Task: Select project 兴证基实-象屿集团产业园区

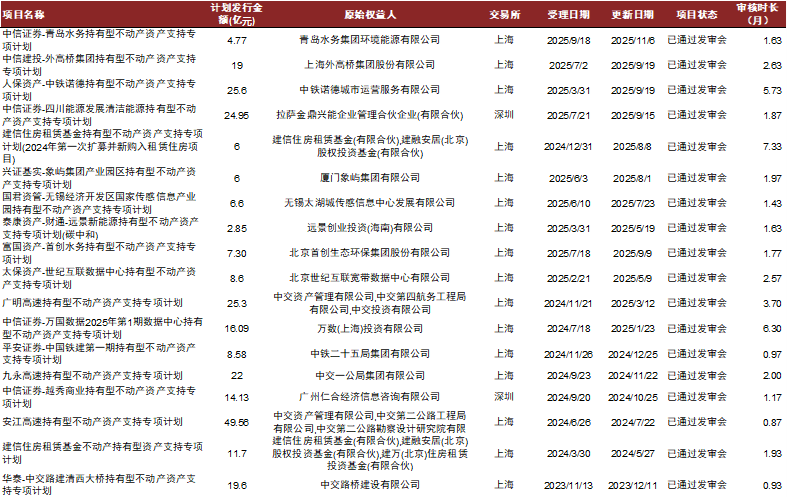Action: click(x=99, y=178)
